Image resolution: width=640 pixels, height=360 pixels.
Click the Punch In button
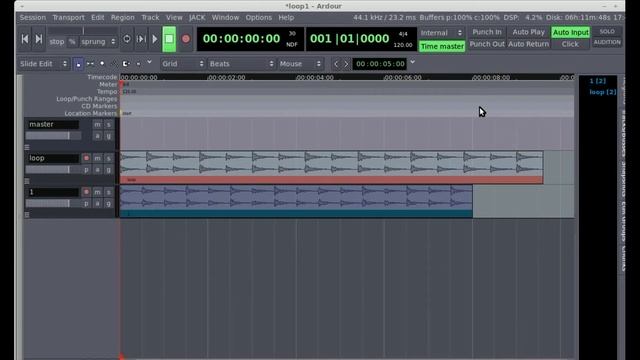coord(487,32)
